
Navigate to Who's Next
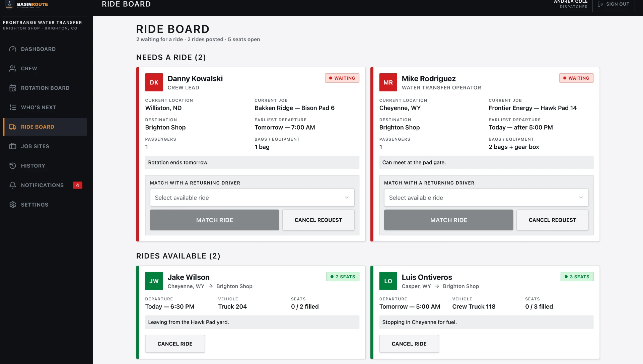[x=45, y=107]
